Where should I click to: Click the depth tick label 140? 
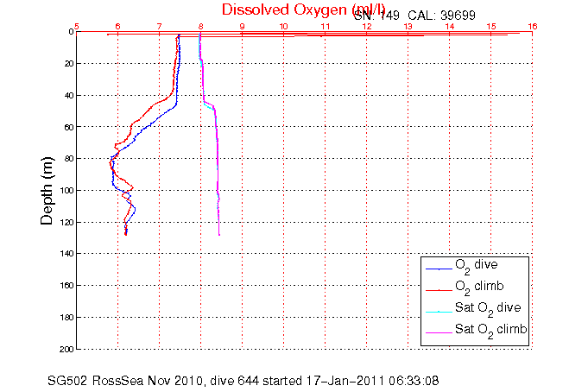tap(67, 254)
